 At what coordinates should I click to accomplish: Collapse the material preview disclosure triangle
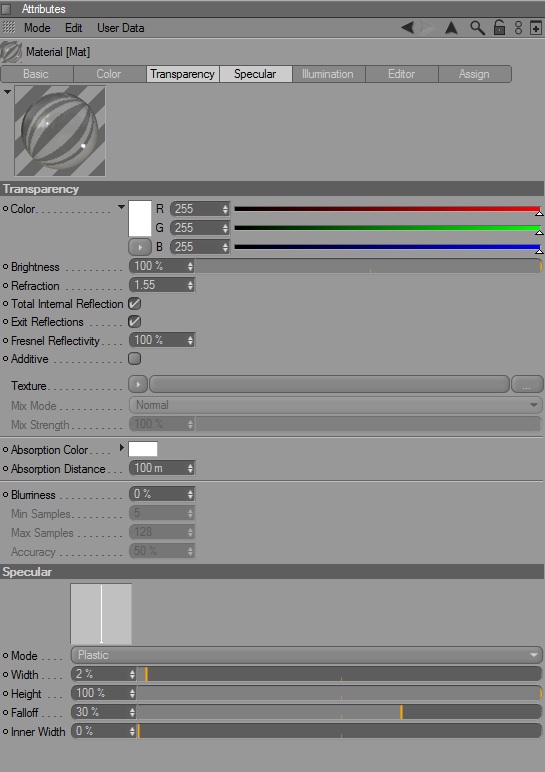coord(7,92)
